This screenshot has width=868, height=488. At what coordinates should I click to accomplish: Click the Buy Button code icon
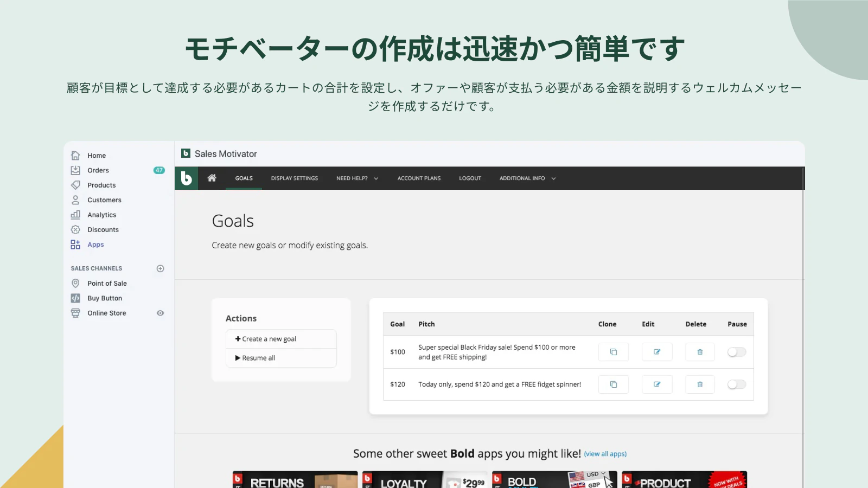click(75, 298)
